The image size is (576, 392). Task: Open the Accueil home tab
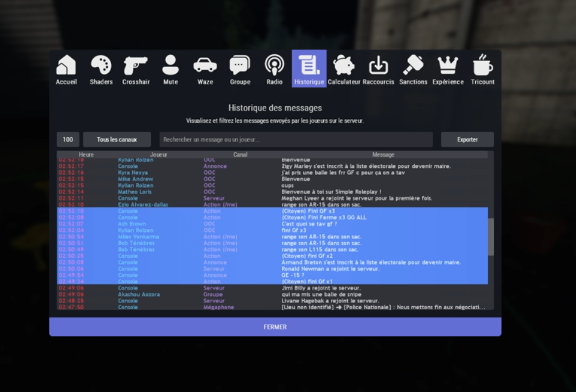coord(66,69)
